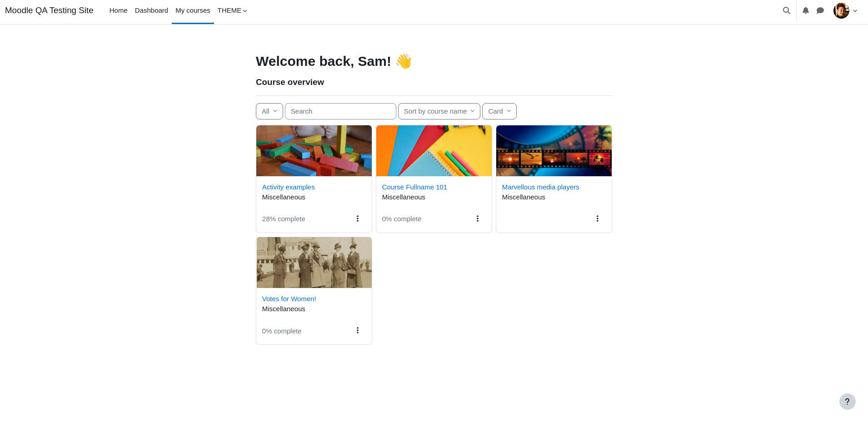Click the film strip course thumbnail
The image size is (868, 422).
tap(554, 151)
